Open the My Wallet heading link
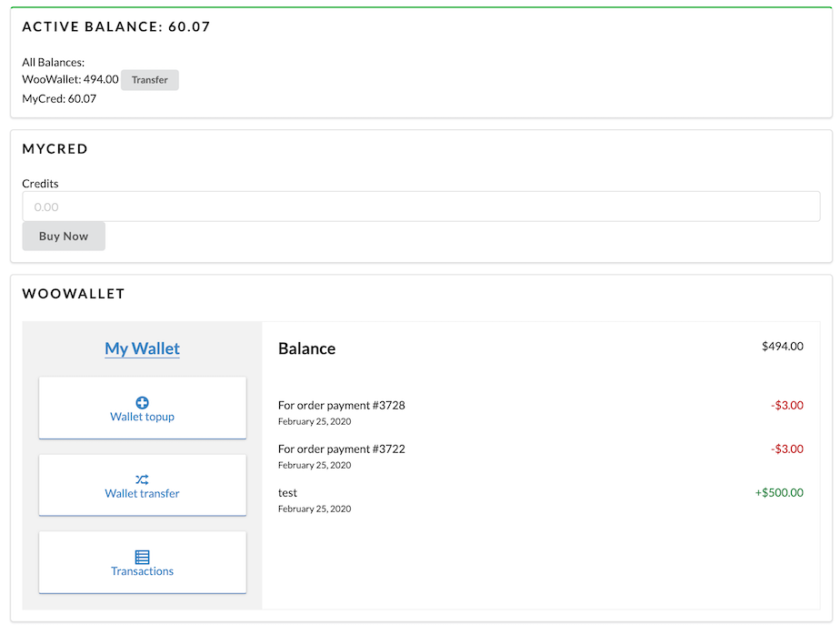Image resolution: width=840 pixels, height=635 pixels. click(x=142, y=348)
